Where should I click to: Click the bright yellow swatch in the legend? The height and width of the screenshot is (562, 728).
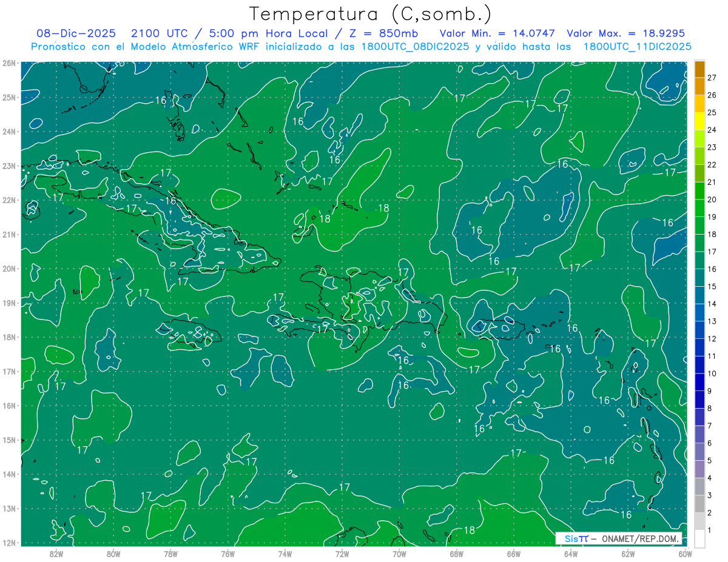coord(699,121)
